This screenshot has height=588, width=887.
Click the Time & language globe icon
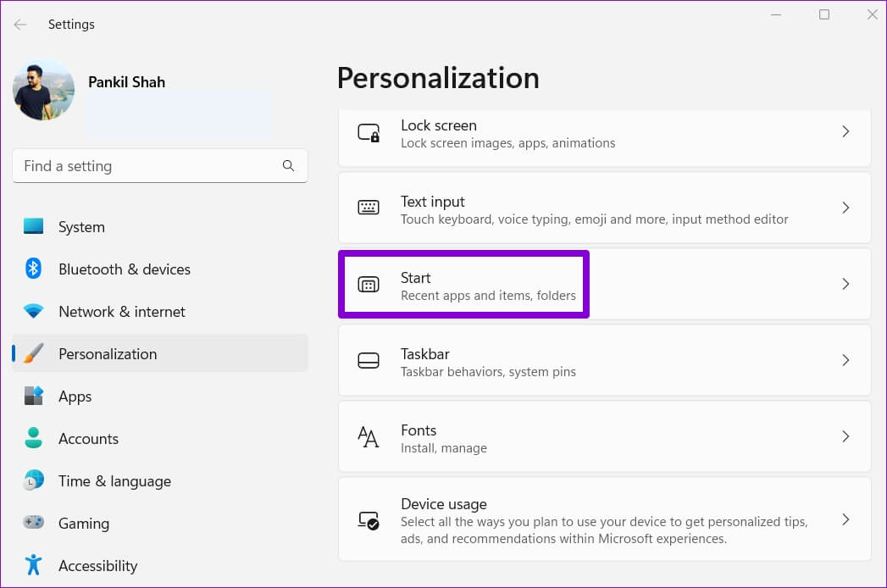(33, 480)
